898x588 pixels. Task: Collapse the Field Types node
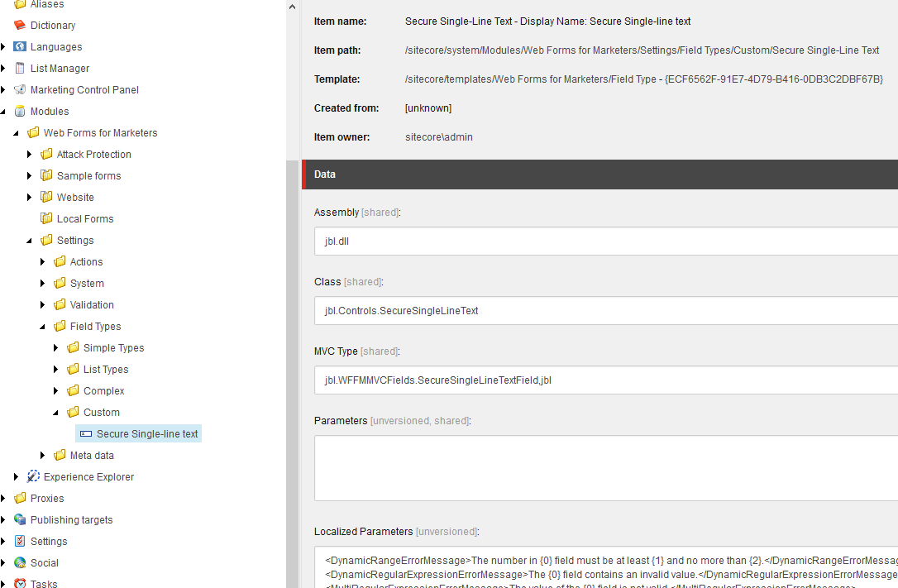coord(42,327)
